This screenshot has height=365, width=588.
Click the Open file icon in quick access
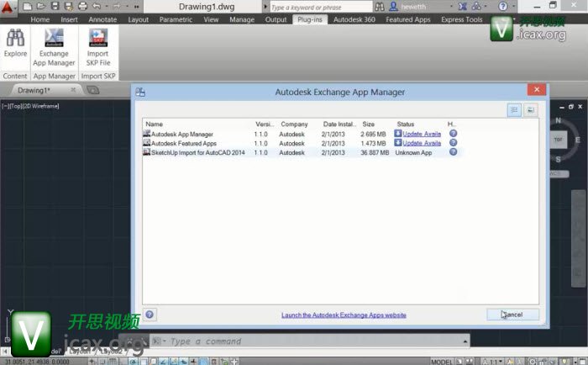(41, 7)
